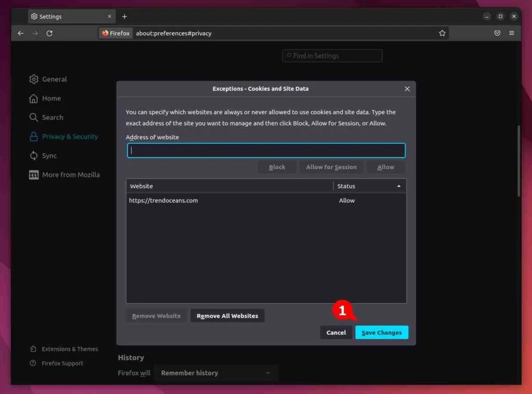Screen dimensions: 532x394
Task: Click the Find in Settings search box
Action: [x=332, y=56]
